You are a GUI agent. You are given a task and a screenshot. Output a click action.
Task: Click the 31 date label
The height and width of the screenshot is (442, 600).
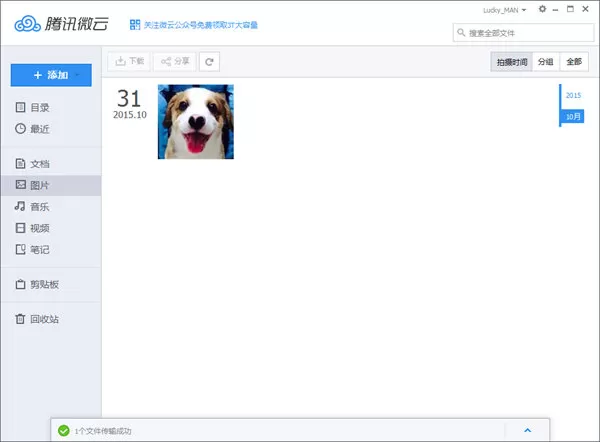click(x=129, y=98)
